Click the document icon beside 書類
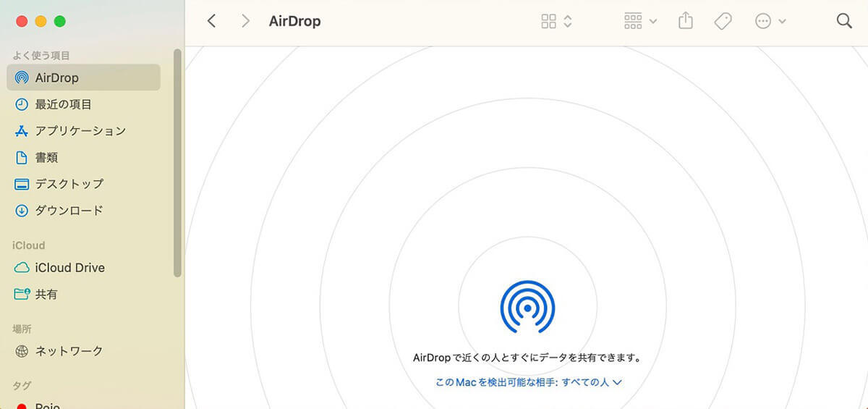The image size is (868, 409). pyautogui.click(x=22, y=157)
